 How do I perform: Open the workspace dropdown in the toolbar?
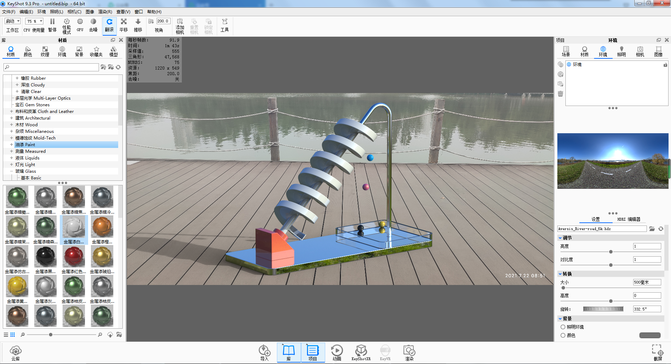12,21
